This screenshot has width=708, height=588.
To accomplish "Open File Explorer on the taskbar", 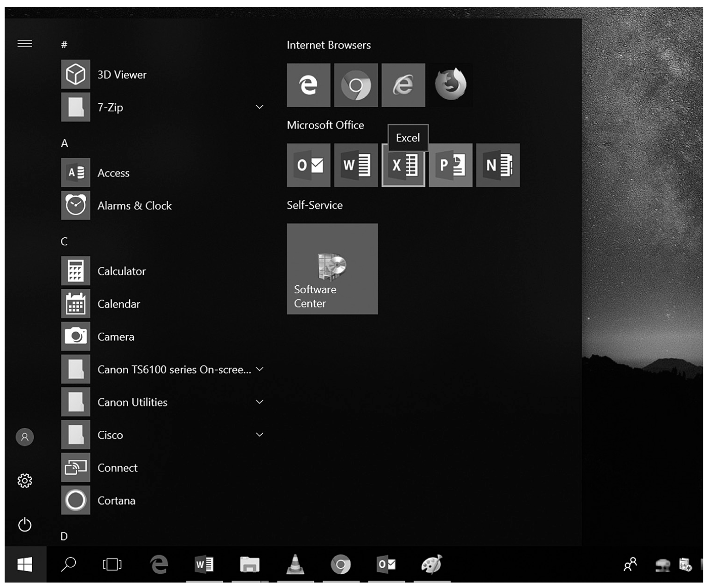I will (249, 564).
